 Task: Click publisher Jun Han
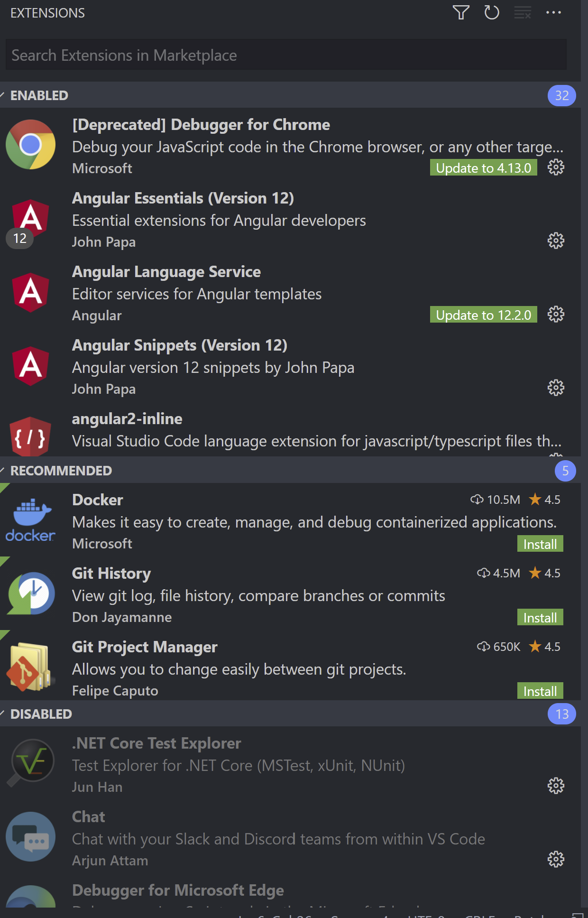pyautogui.click(x=97, y=787)
